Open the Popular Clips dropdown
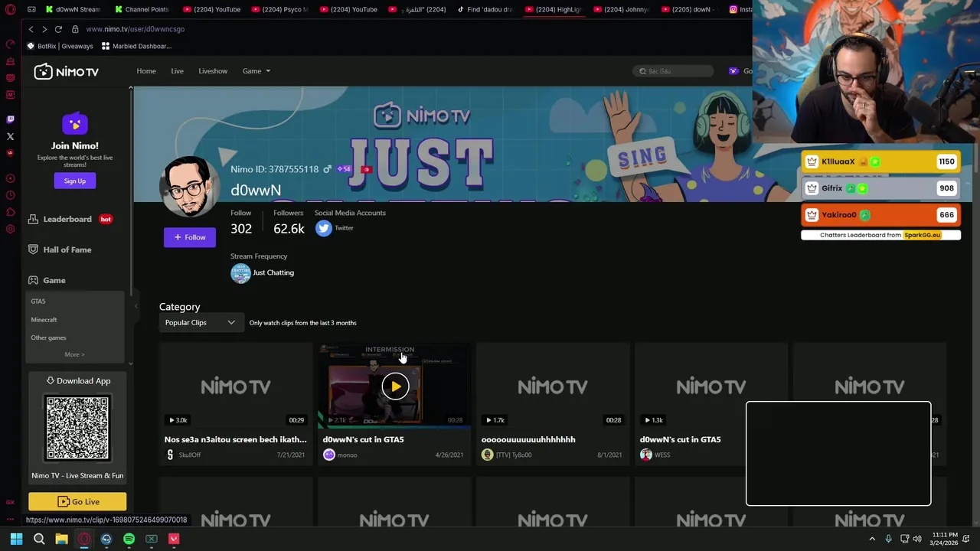The height and width of the screenshot is (551, 980). click(200, 323)
